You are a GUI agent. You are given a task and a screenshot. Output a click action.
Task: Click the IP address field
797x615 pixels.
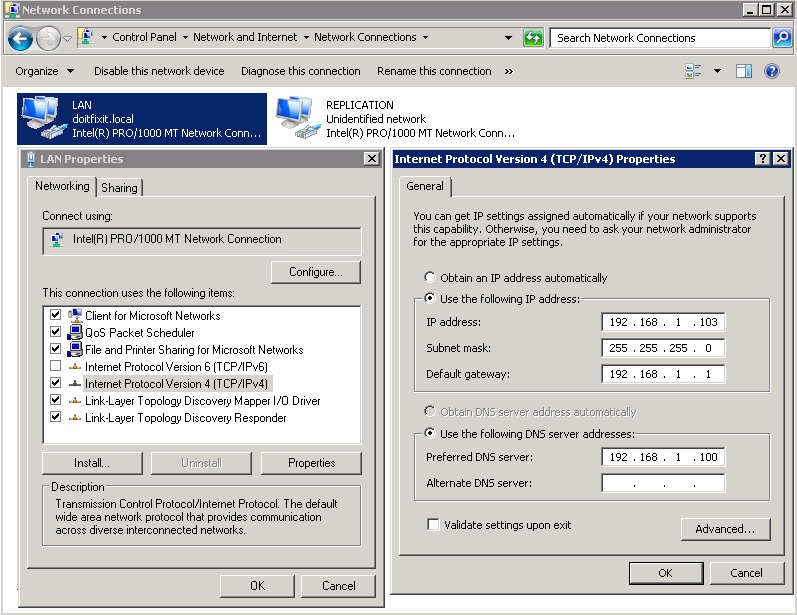(x=663, y=322)
